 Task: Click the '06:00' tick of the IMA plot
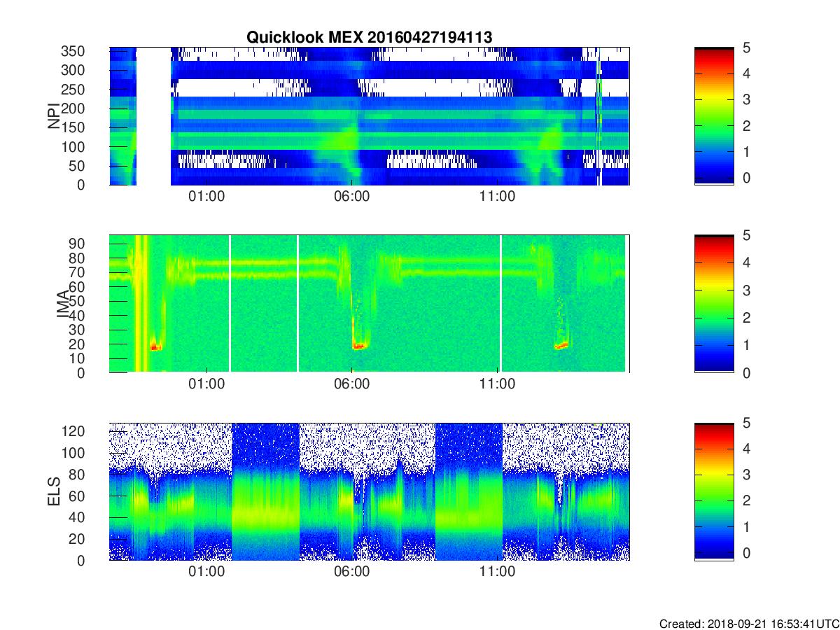coord(352,384)
